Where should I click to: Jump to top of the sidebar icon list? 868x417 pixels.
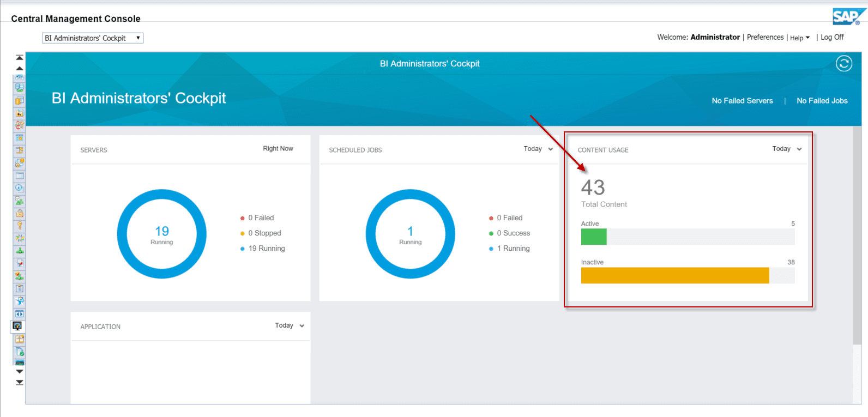pos(20,57)
